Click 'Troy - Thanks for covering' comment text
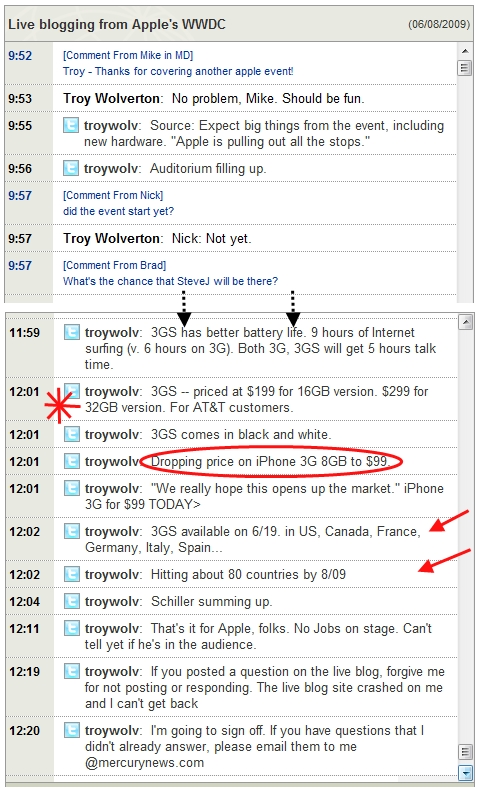The image size is (477, 794). click(178, 71)
